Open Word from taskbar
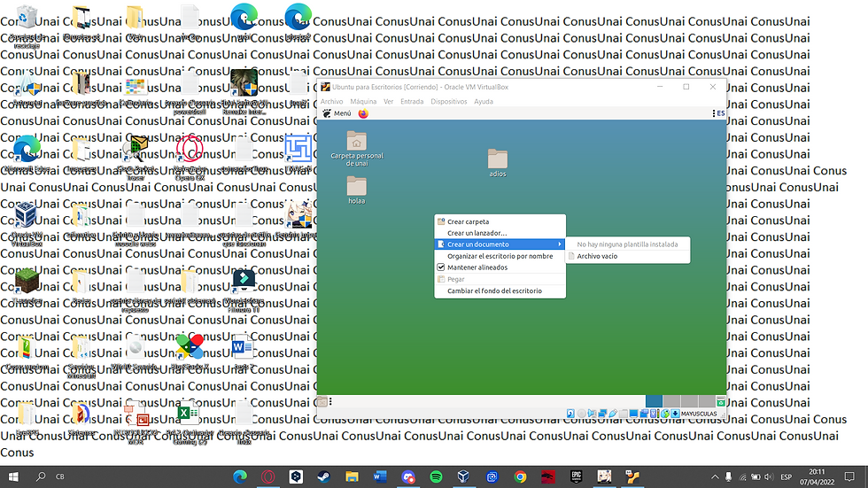This screenshot has width=868, height=488. [380, 476]
